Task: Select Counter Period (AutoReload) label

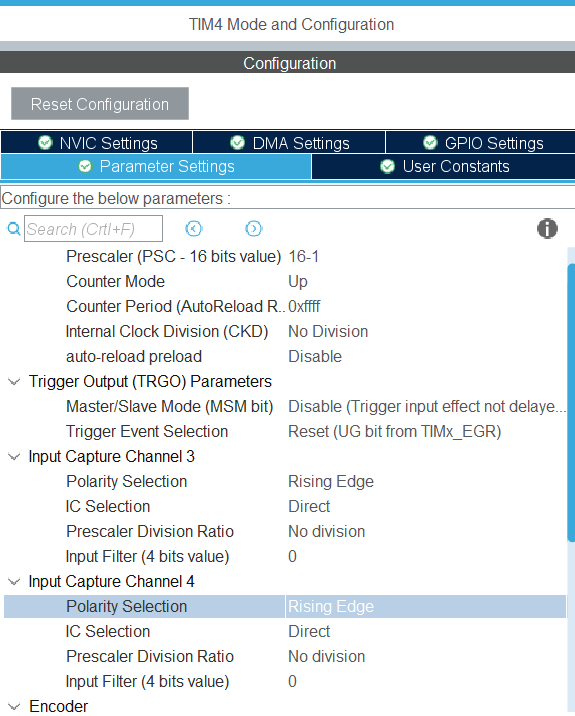Action: coord(175,306)
